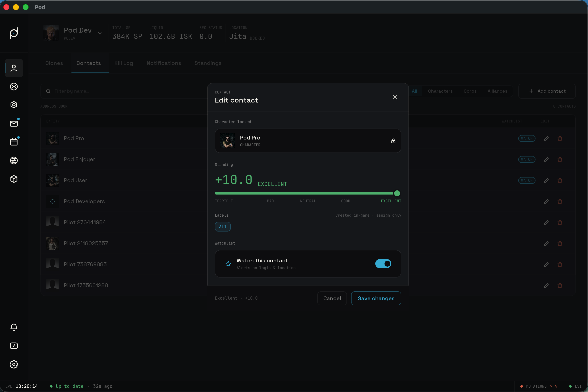The width and height of the screenshot is (588, 392).
Task: Click the Jita location text
Action: tap(238, 37)
